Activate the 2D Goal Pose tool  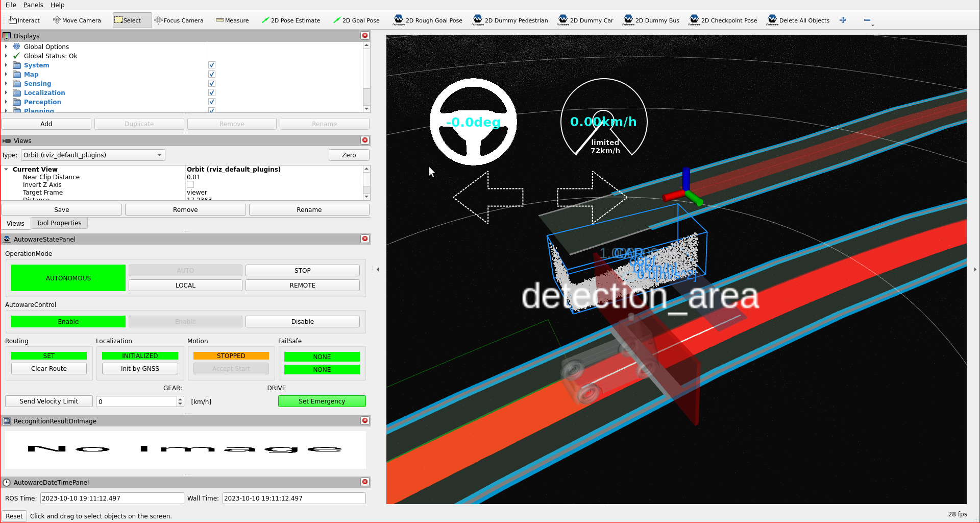356,20
